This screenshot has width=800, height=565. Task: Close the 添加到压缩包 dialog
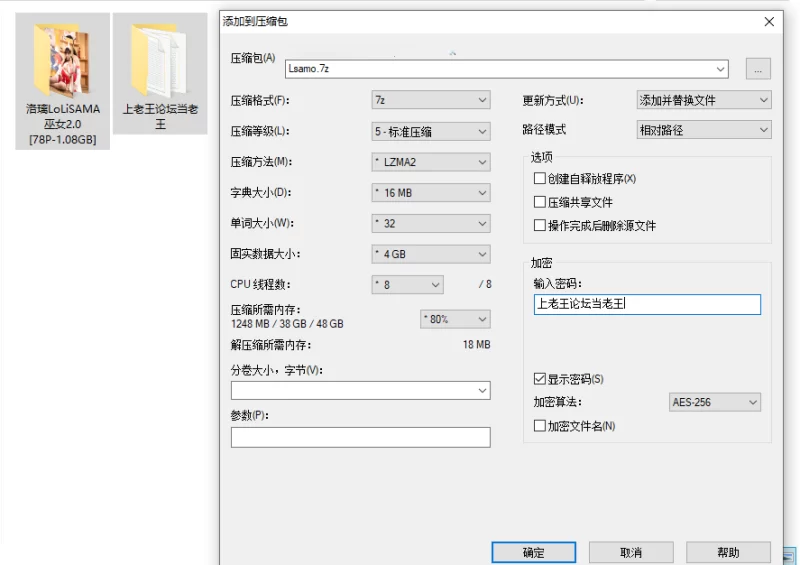click(769, 21)
